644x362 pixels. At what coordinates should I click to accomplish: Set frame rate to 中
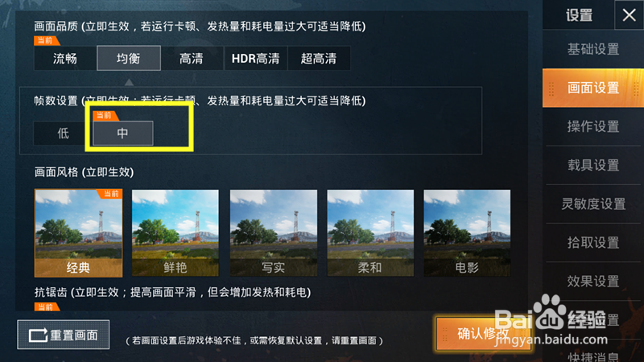pos(123,133)
